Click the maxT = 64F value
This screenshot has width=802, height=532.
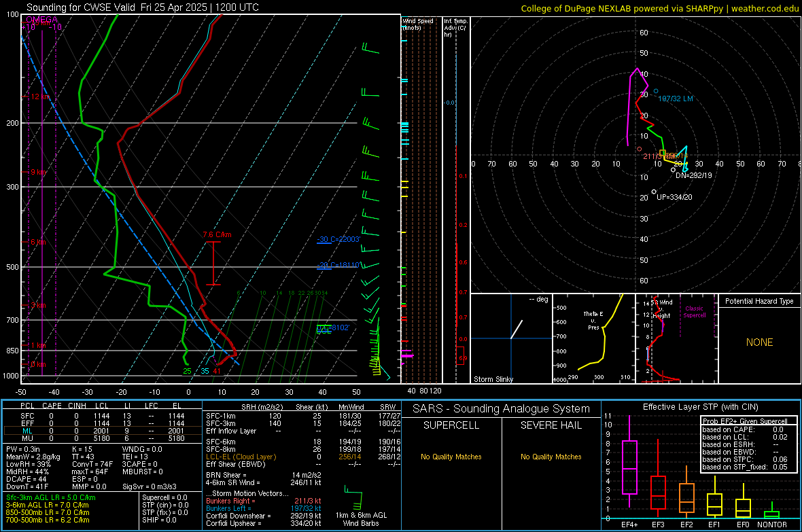[x=90, y=472]
